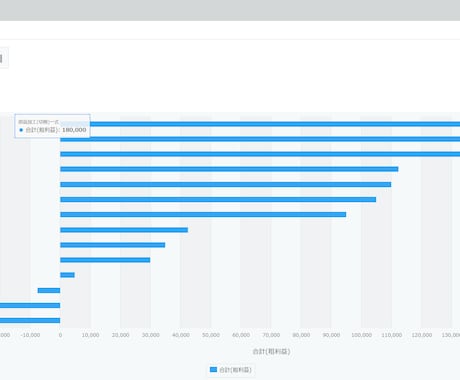Select the bottom-most negative bar

(30, 320)
